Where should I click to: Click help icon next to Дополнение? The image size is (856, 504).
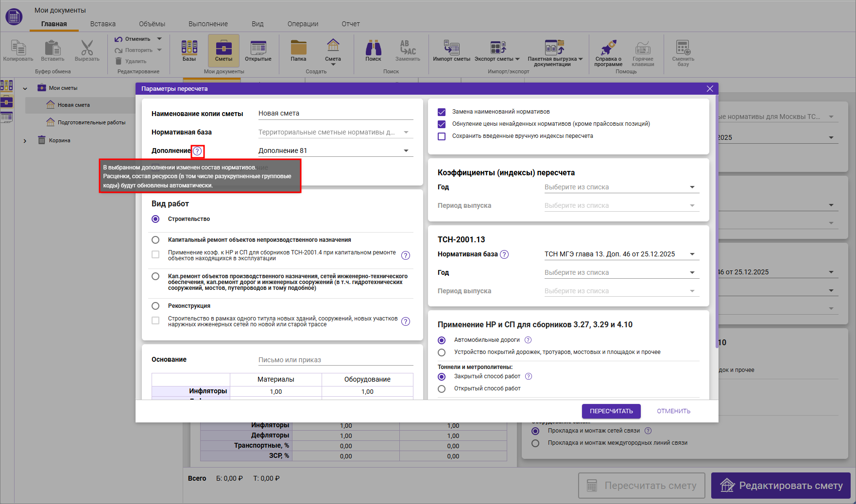point(197,151)
